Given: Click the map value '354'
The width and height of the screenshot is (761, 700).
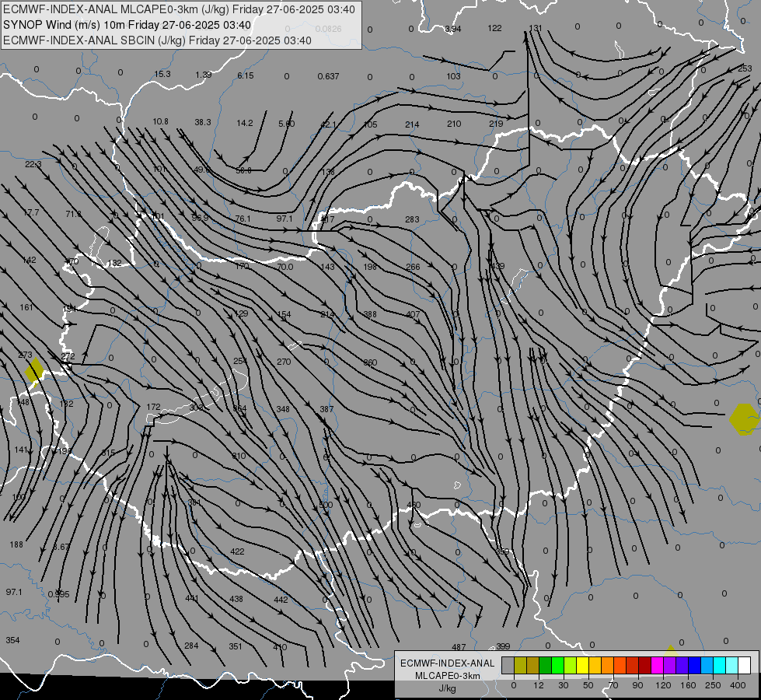Looking at the screenshot, I should 12,640.
